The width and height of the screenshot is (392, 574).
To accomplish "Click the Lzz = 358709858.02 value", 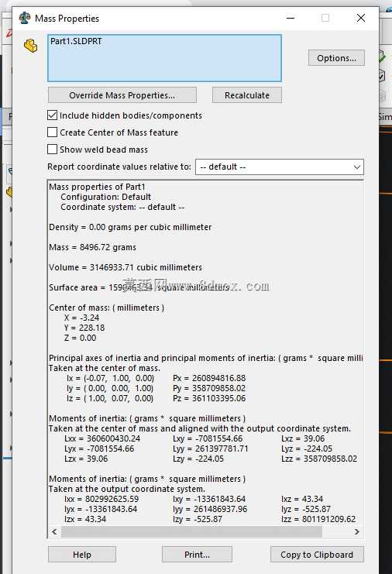I will tap(319, 459).
